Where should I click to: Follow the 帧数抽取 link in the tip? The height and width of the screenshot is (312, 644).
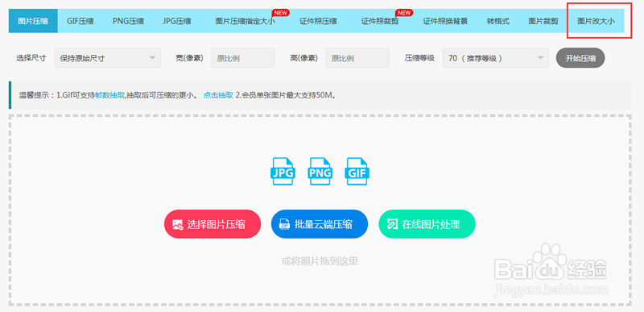[x=109, y=95]
